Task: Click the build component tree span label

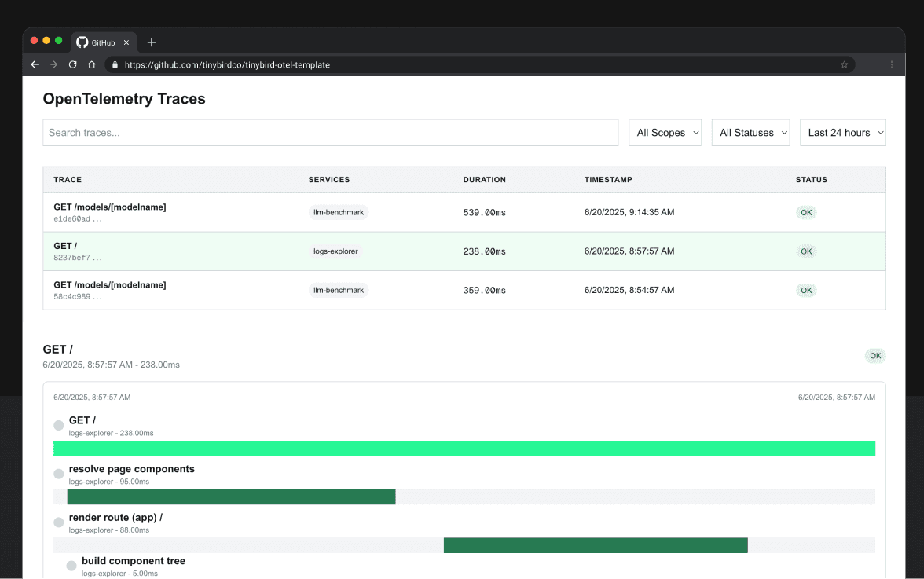Action: (x=134, y=561)
